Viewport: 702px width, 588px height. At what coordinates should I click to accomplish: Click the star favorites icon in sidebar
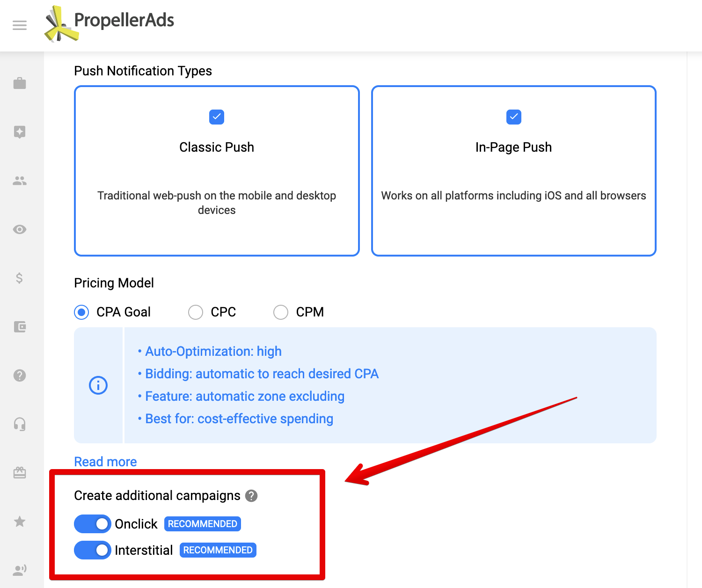pyautogui.click(x=20, y=522)
